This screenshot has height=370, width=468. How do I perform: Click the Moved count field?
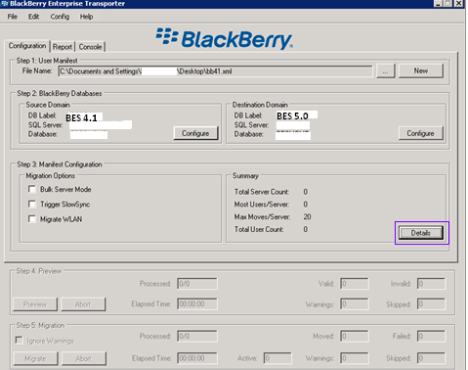tap(354, 336)
